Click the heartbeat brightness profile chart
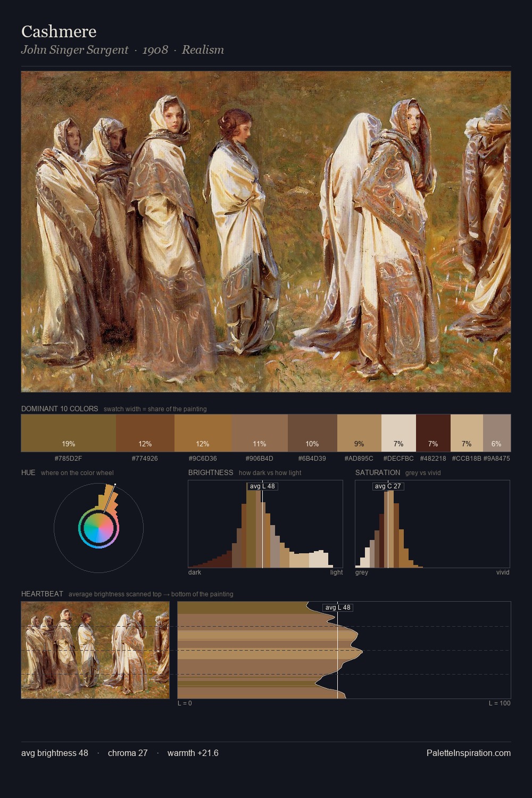Screen dimensions: 532x798 pyautogui.click(x=344, y=650)
